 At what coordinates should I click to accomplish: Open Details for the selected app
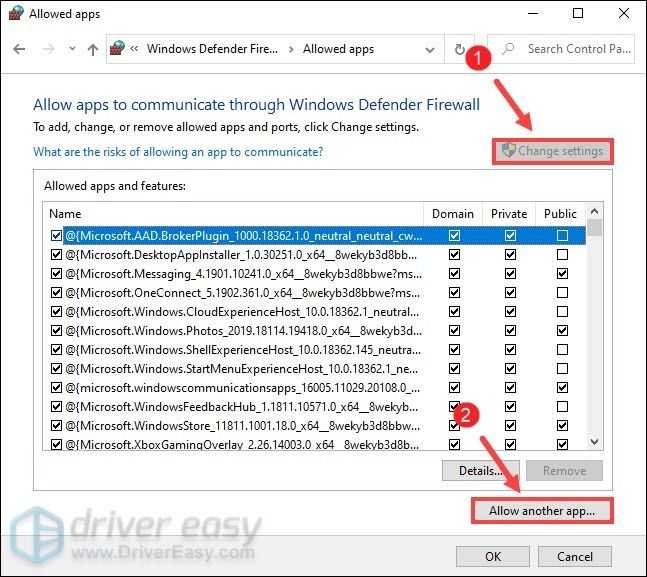480,471
